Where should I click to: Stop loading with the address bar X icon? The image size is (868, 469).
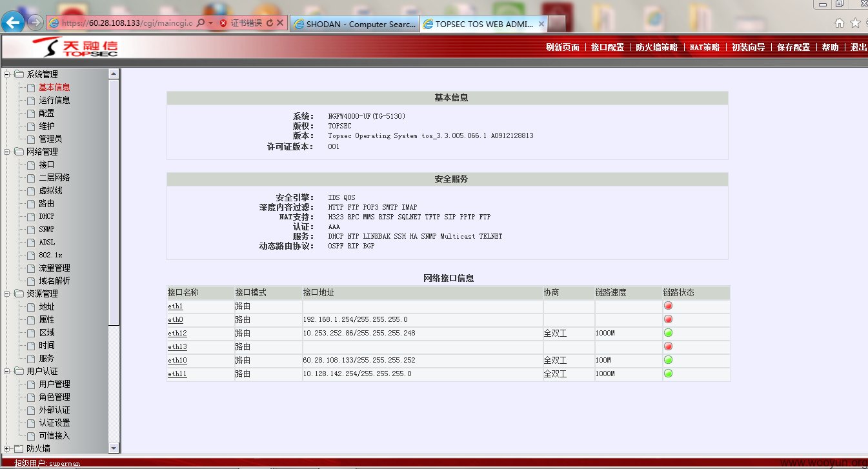coord(281,23)
